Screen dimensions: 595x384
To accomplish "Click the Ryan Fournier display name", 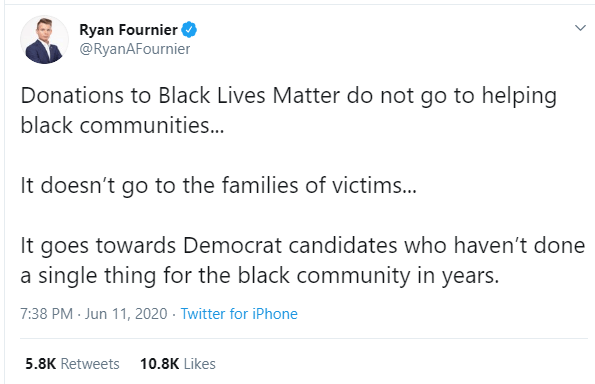I will point(128,30).
